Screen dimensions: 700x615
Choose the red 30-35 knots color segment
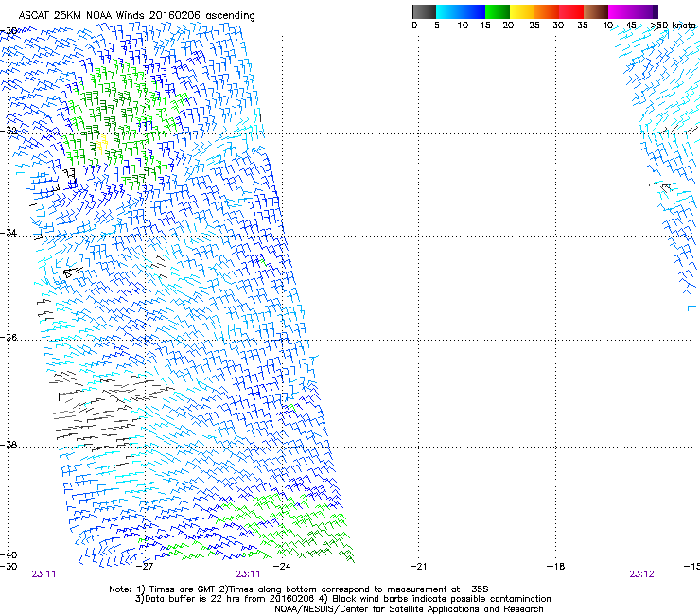[x=571, y=11]
